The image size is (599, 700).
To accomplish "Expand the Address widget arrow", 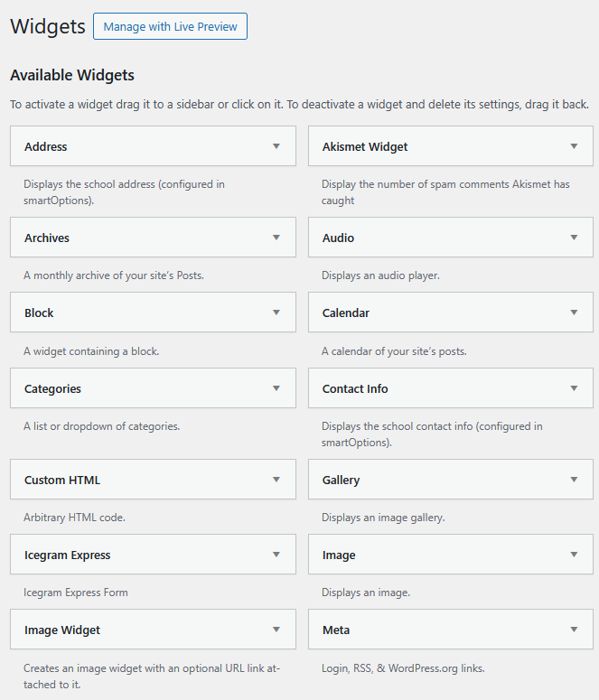I will (276, 146).
